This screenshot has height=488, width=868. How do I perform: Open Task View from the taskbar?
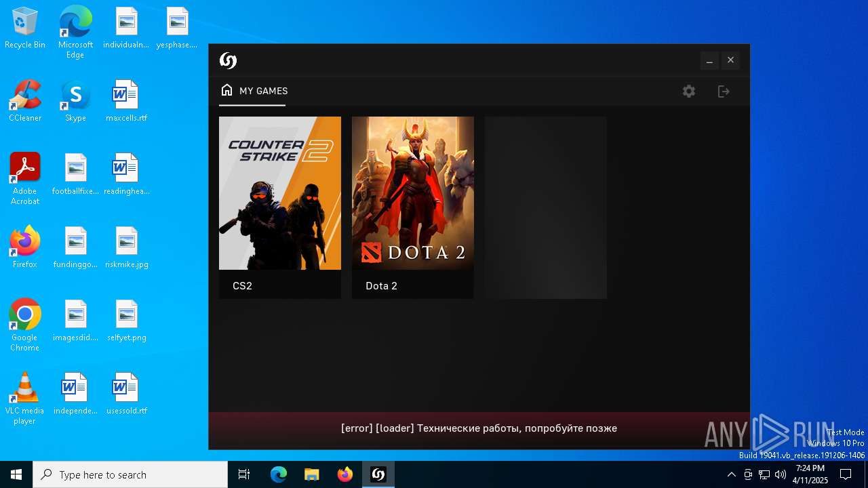[x=244, y=474]
